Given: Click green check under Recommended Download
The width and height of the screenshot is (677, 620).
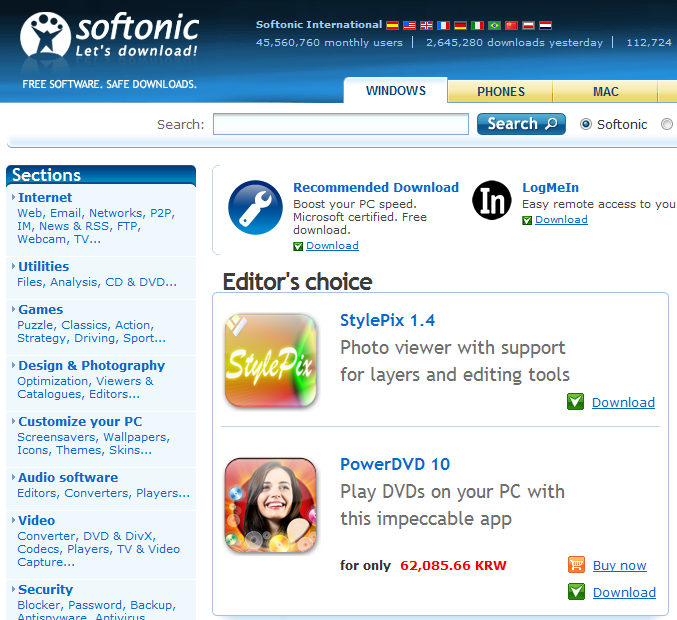Looking at the screenshot, I should (x=298, y=246).
